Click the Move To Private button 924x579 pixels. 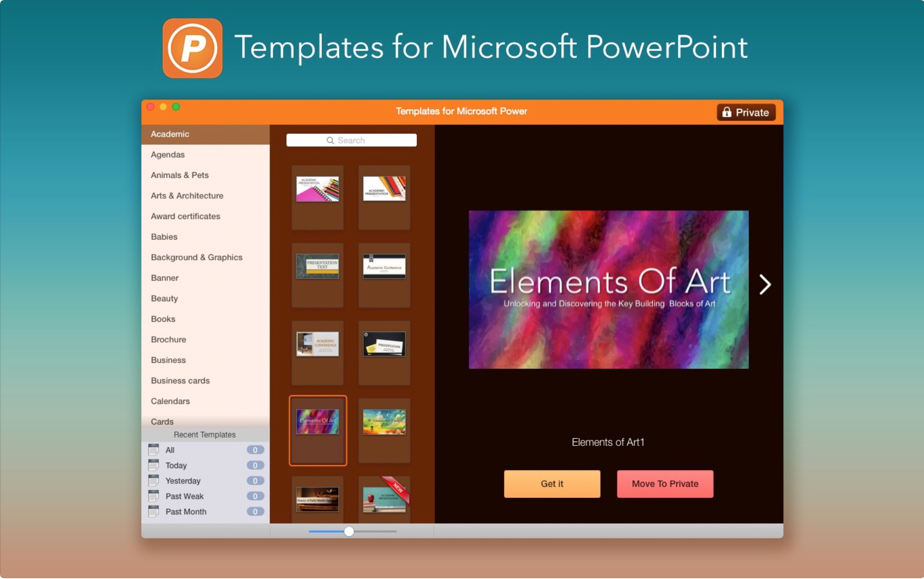coord(665,484)
